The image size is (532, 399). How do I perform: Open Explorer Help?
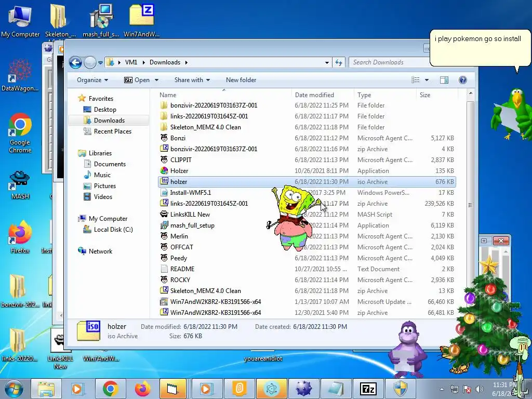462,80
